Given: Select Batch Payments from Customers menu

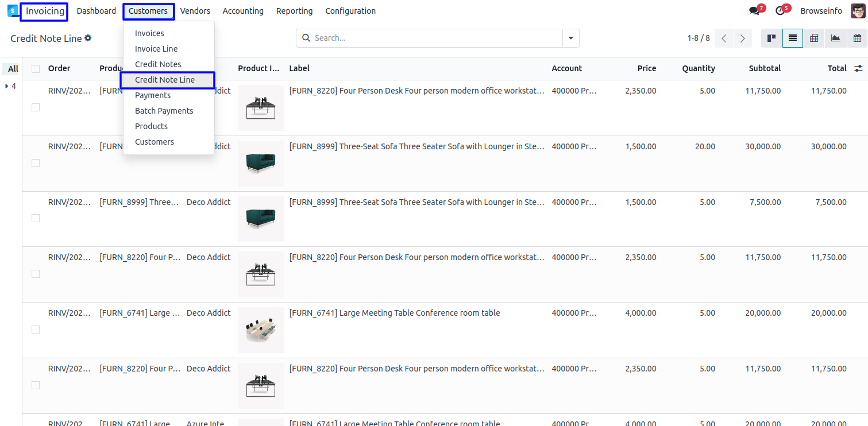Looking at the screenshot, I should (x=164, y=111).
